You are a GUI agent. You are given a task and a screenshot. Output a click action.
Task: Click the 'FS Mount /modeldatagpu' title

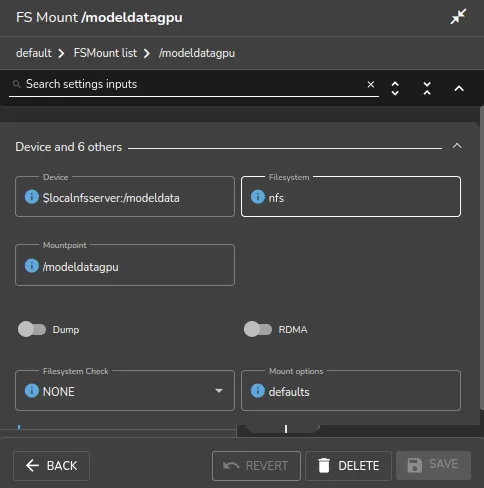[99, 17]
